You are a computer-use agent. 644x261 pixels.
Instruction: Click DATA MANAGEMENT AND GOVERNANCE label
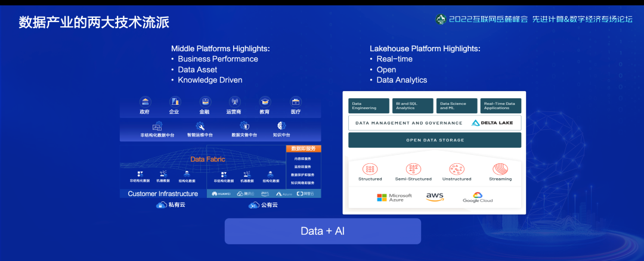point(408,123)
